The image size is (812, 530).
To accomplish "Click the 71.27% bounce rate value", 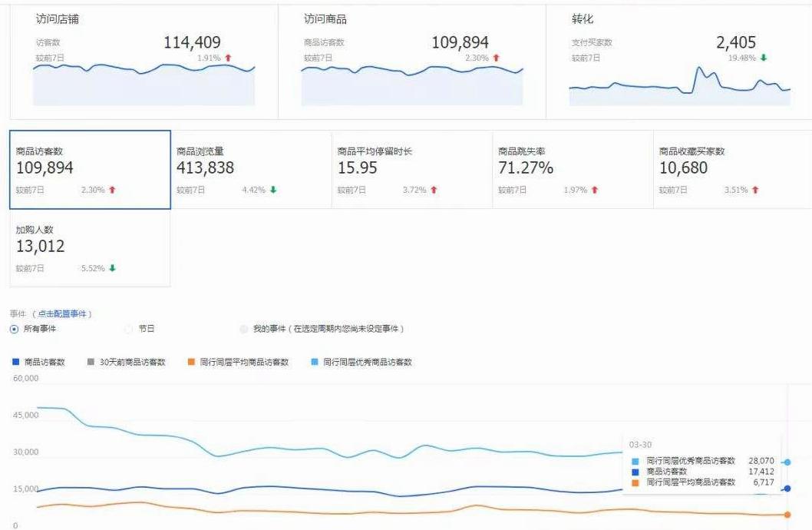I will [526, 168].
